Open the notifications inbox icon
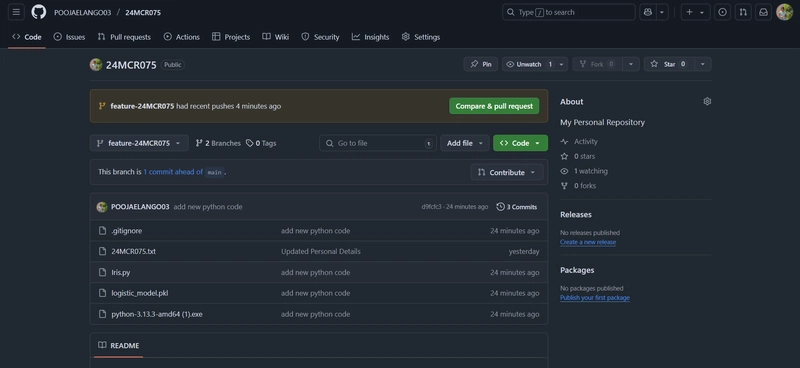This screenshot has width=800, height=368. pos(763,12)
